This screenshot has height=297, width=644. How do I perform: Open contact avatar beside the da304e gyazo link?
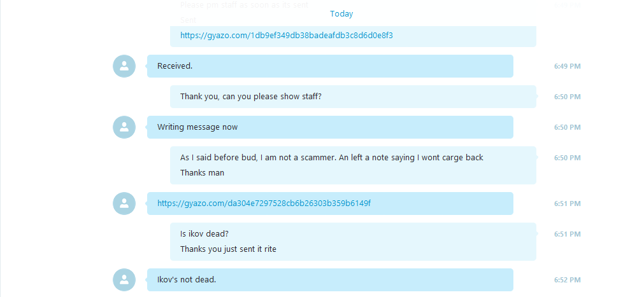(124, 204)
